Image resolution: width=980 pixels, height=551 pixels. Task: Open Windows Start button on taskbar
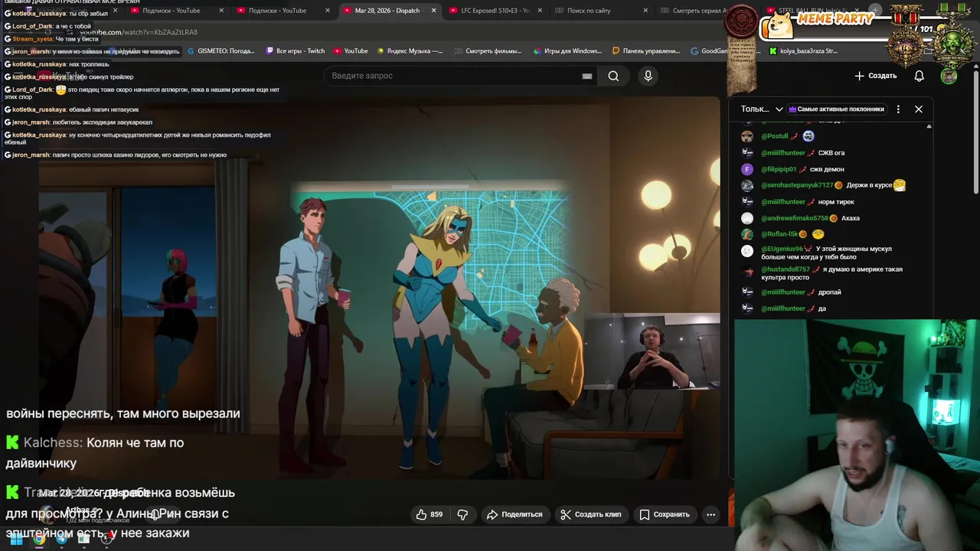tap(16, 539)
